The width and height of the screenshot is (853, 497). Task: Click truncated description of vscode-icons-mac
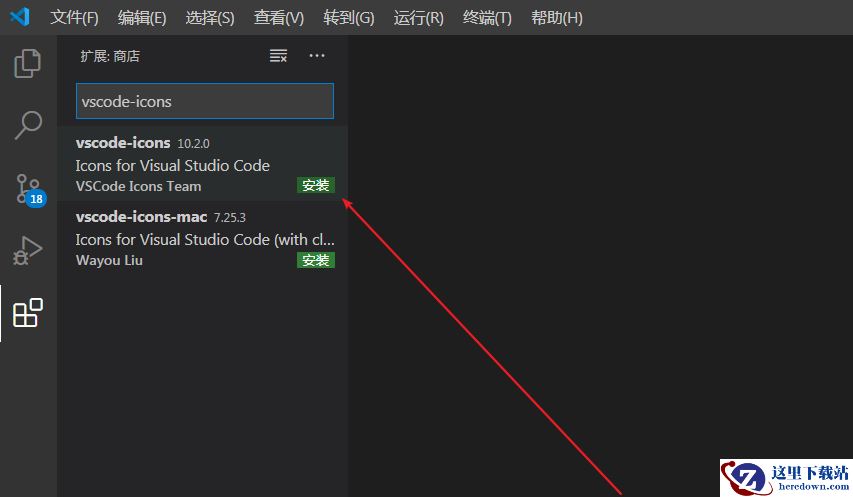point(205,240)
